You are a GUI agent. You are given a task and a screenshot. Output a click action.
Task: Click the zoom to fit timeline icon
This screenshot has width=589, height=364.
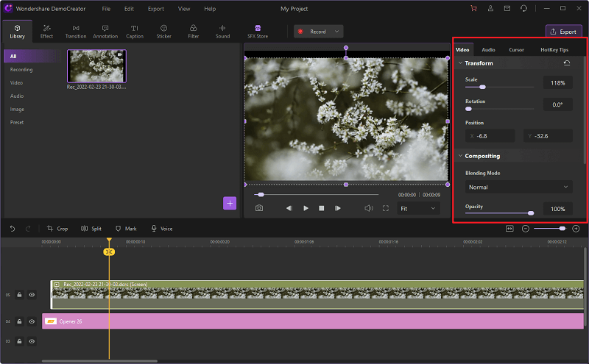(x=509, y=229)
